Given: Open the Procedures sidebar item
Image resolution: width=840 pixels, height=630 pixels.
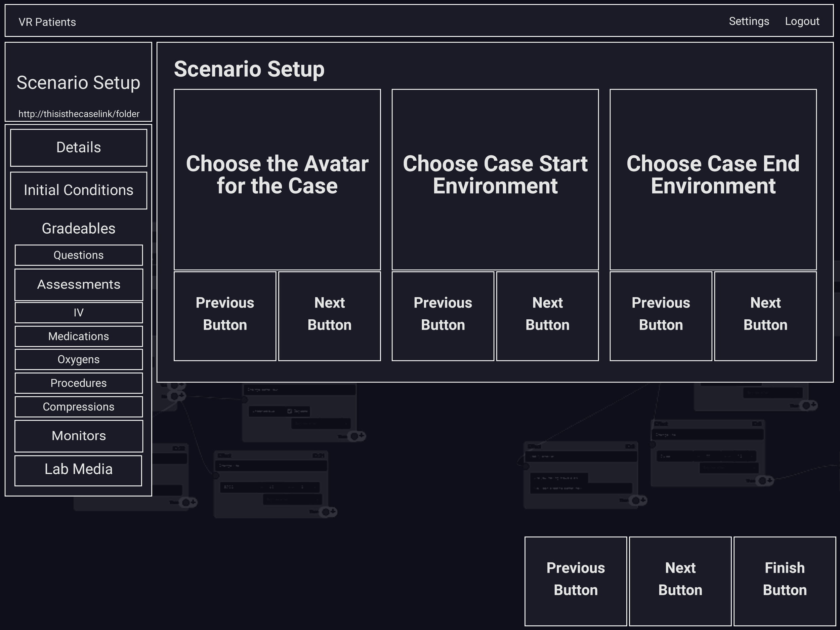Looking at the screenshot, I should 79,383.
